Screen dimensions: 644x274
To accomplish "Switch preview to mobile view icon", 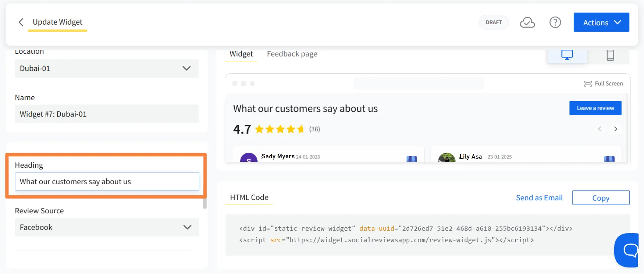I will pos(610,55).
